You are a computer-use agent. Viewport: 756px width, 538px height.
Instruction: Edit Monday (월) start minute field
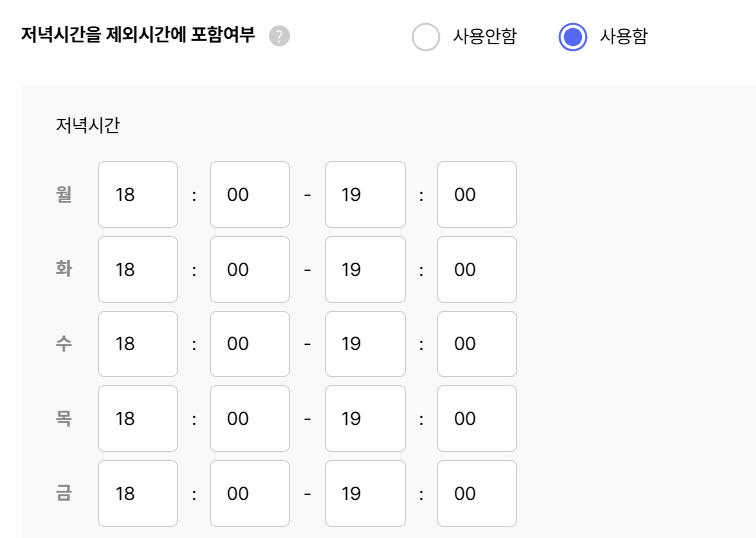(x=250, y=194)
